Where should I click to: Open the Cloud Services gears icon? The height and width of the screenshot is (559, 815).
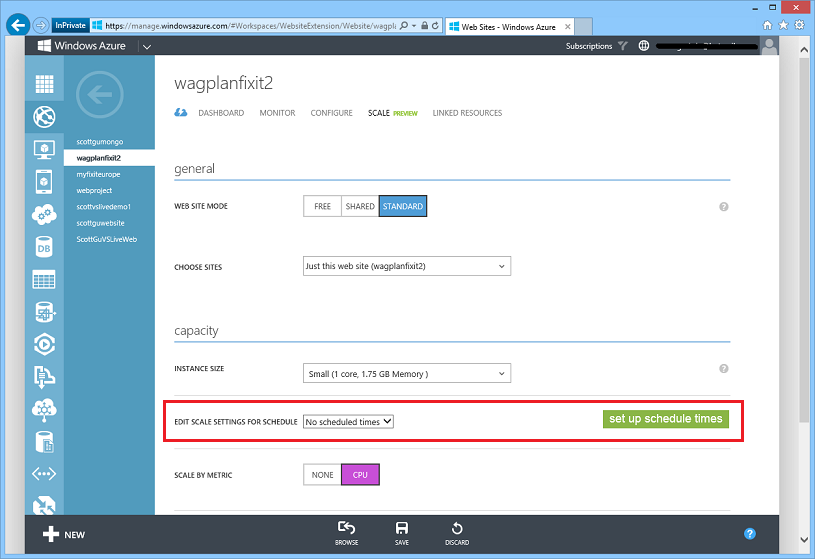pos(44,214)
